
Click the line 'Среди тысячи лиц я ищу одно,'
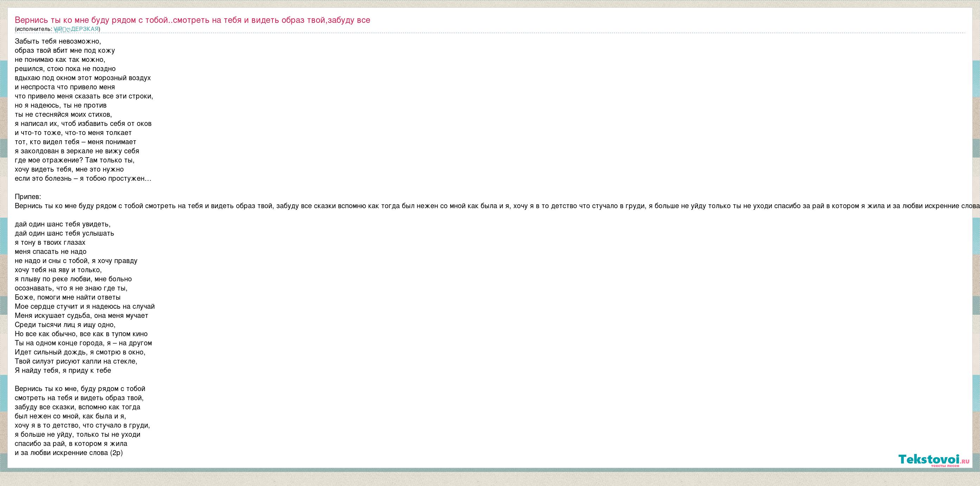65,325
